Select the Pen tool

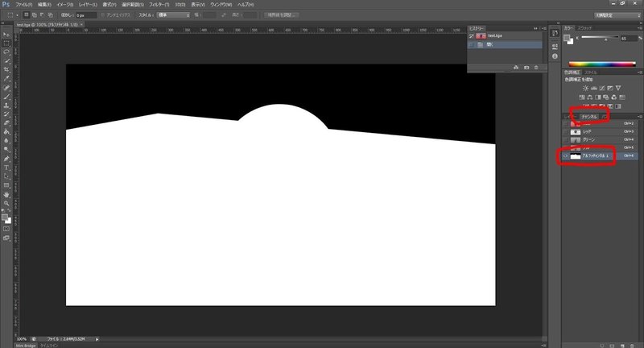click(x=6, y=159)
